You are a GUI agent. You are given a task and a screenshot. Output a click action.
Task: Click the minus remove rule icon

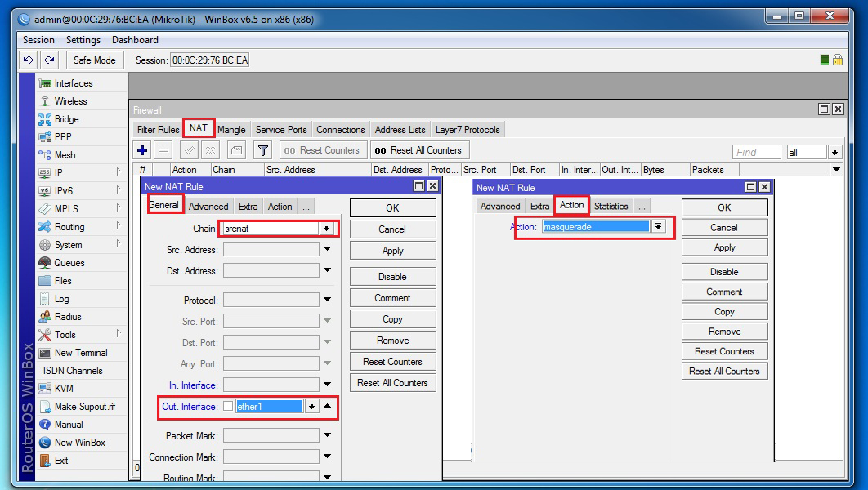point(163,150)
